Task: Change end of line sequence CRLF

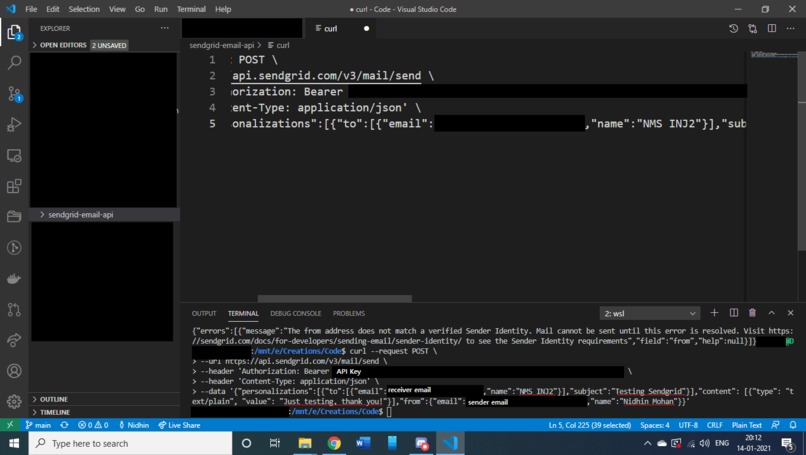Action: (715, 425)
